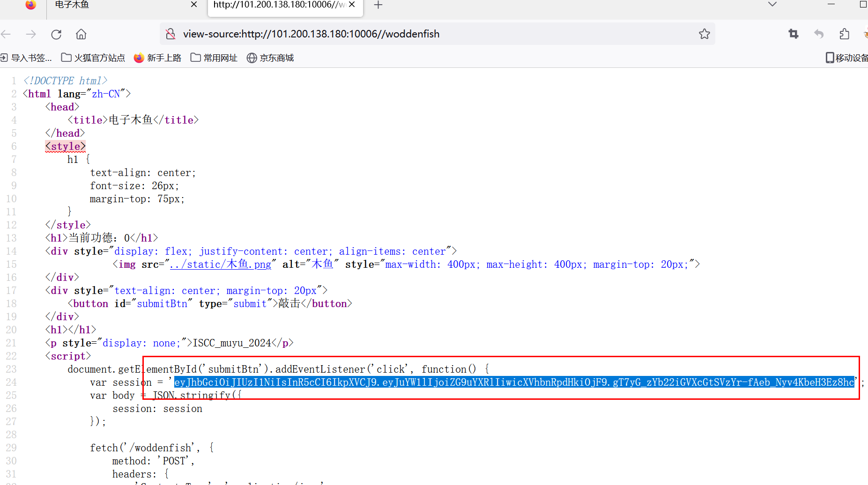Viewport: 868px width, 485px height.
Task: Open the 新手上路 bookmark
Action: pyautogui.click(x=157, y=58)
